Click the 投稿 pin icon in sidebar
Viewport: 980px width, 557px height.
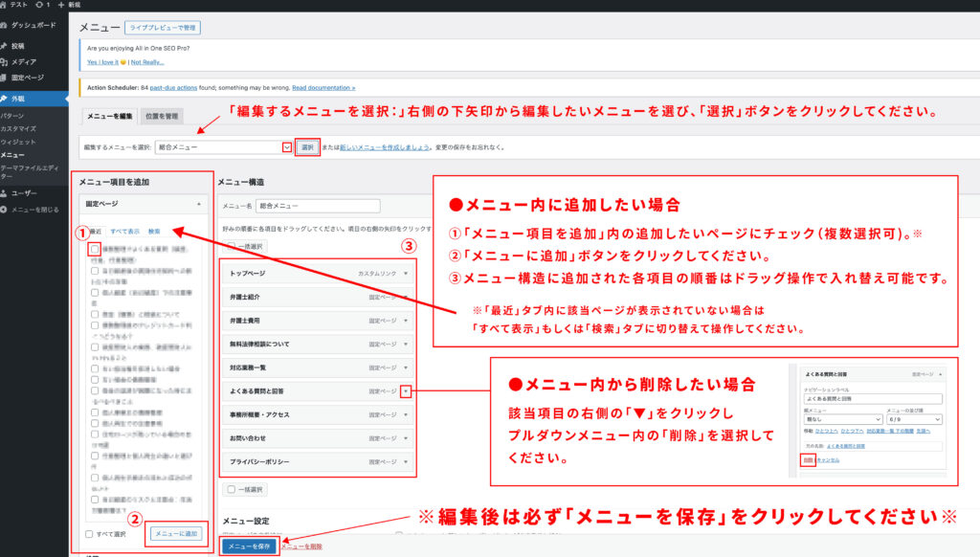(x=4, y=46)
